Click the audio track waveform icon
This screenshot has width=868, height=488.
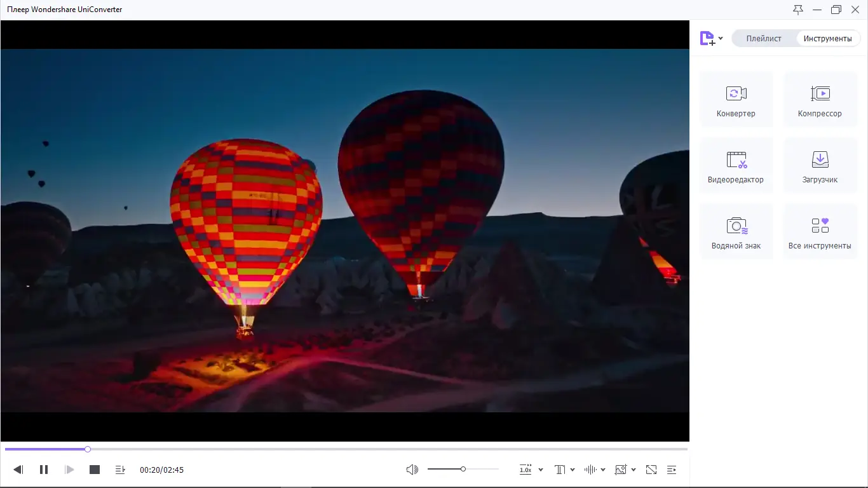(590, 470)
